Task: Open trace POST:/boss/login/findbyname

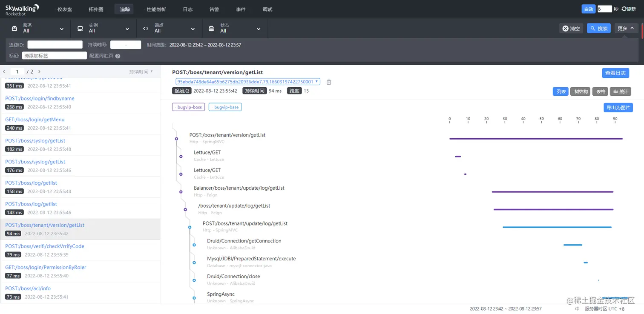Action: 40,98
